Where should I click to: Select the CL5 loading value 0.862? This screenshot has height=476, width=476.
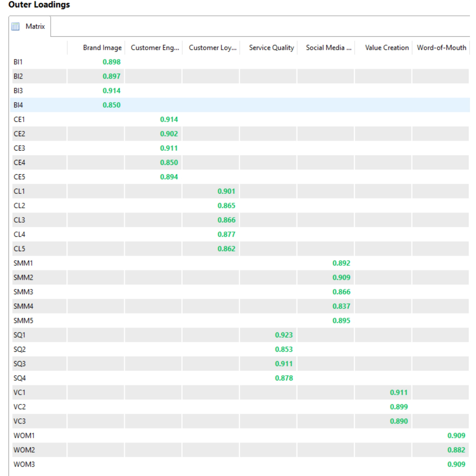pos(226,249)
